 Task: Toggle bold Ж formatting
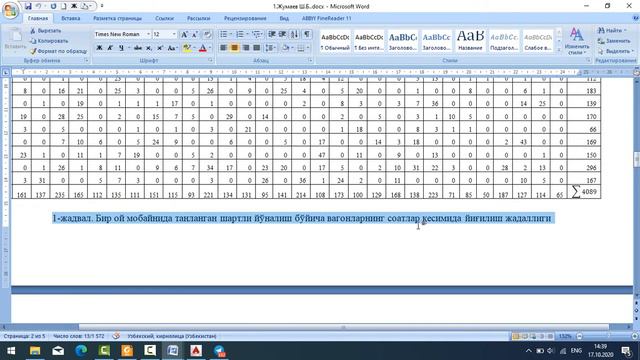[99, 48]
